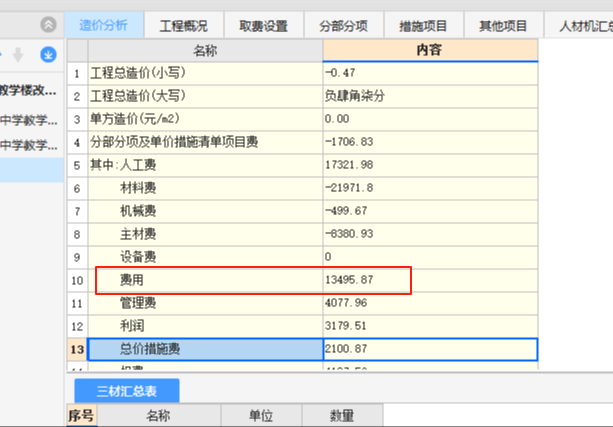This screenshot has height=427, width=613.
Task: Click the -499.67 value cell
Action: tap(430, 212)
